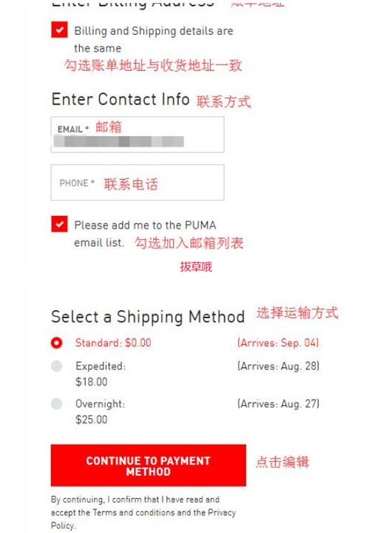Select Standard $0.00 shipping radio button

tap(57, 343)
